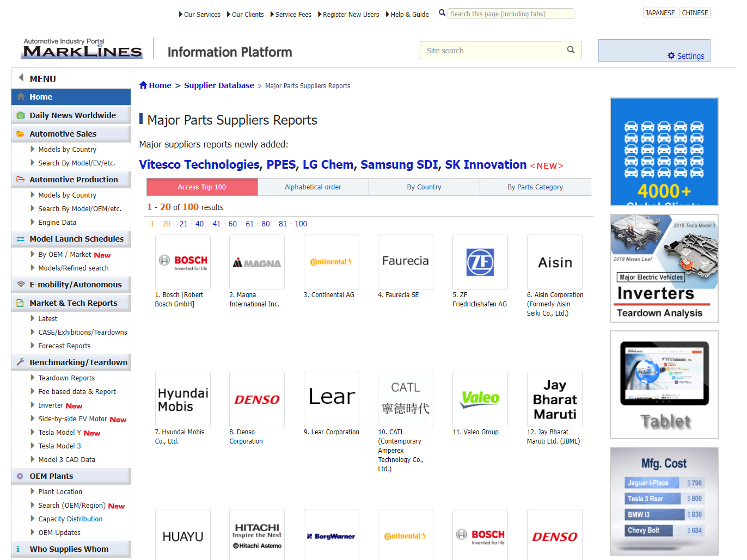Click the magnifier beside the page search box

click(x=442, y=13)
